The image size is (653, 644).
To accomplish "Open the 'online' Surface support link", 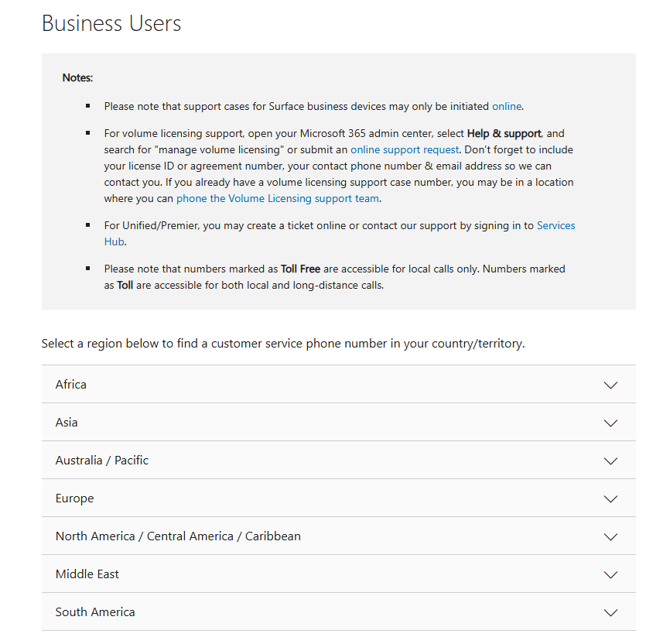I will [507, 106].
